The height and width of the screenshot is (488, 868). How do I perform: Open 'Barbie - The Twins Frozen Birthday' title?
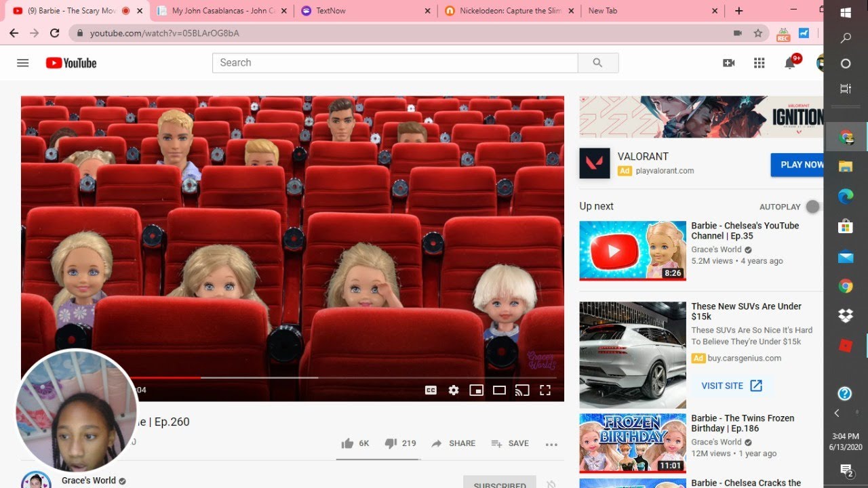click(743, 424)
